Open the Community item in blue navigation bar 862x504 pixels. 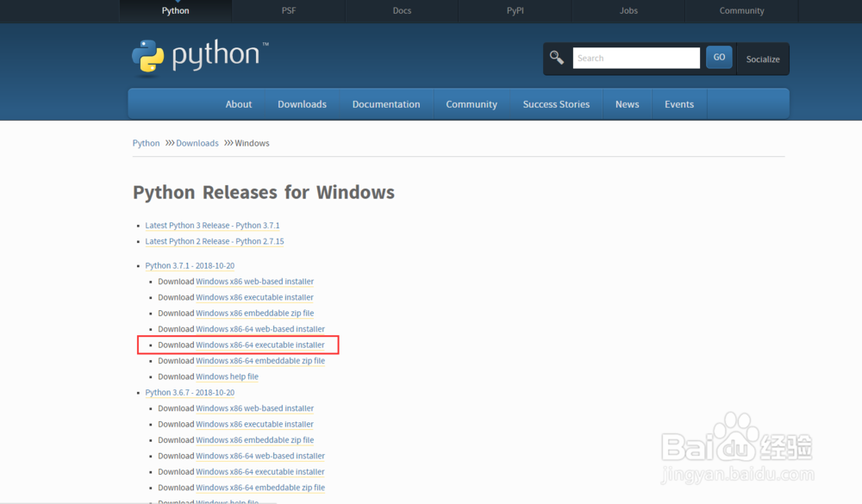pyautogui.click(x=472, y=104)
